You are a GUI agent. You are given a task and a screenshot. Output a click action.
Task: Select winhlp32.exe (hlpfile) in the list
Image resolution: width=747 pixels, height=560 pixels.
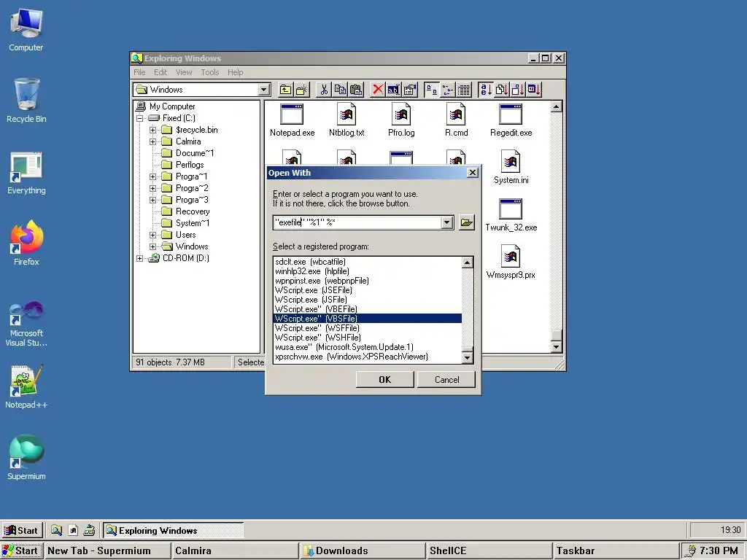368,271
